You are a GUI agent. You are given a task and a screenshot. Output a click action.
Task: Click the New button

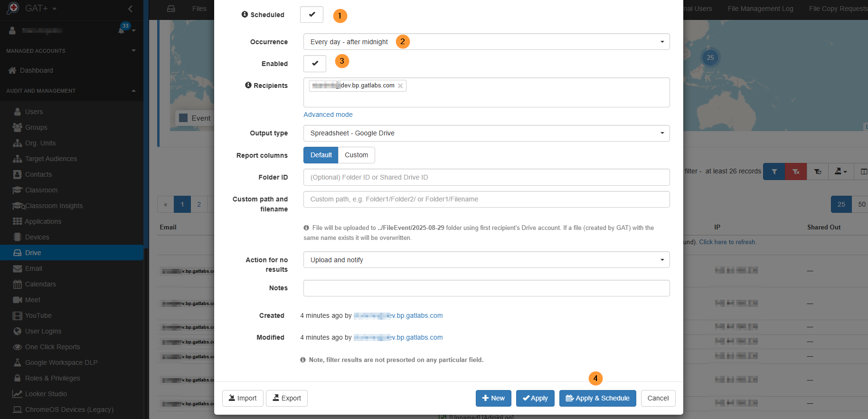point(493,398)
